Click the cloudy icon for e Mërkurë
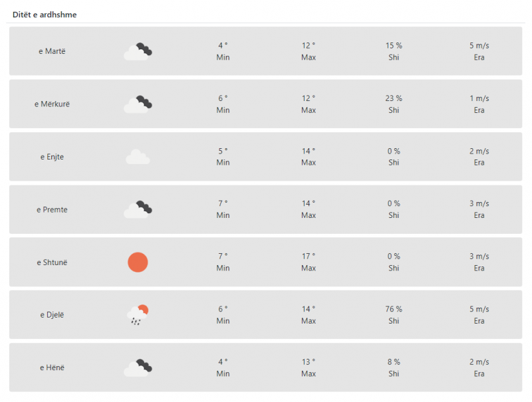Image resolution: width=532 pixels, height=402 pixels. click(138, 104)
